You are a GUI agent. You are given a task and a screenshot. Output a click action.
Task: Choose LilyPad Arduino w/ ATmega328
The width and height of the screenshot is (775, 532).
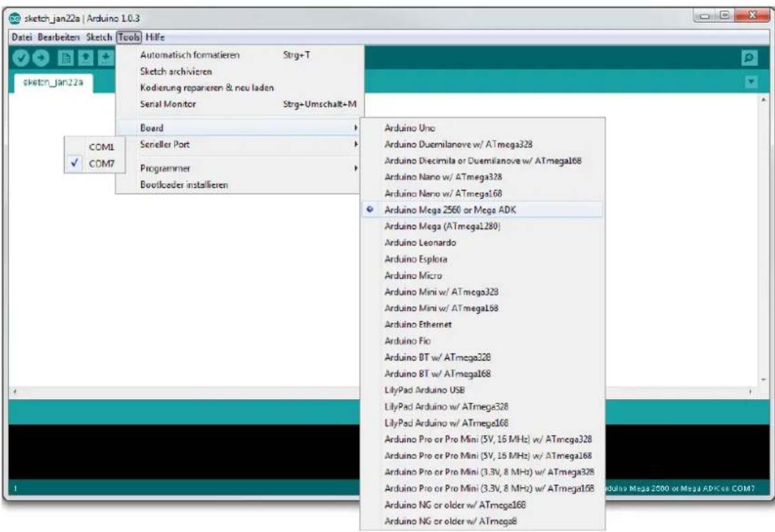482,407
